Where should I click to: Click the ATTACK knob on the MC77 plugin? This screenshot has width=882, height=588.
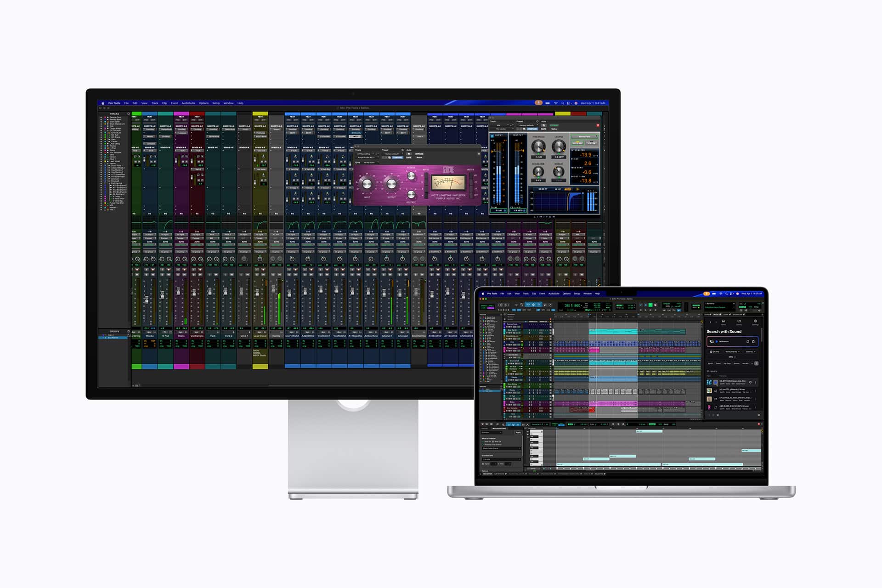[x=411, y=175]
